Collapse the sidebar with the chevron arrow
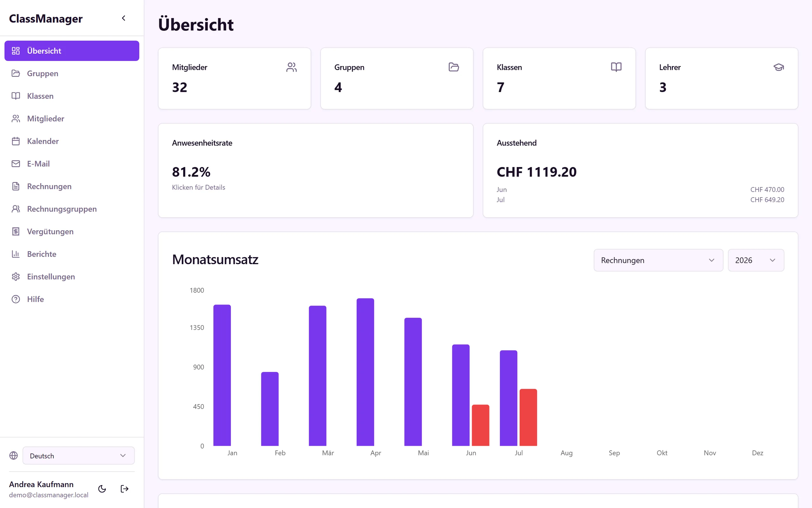 tap(123, 18)
